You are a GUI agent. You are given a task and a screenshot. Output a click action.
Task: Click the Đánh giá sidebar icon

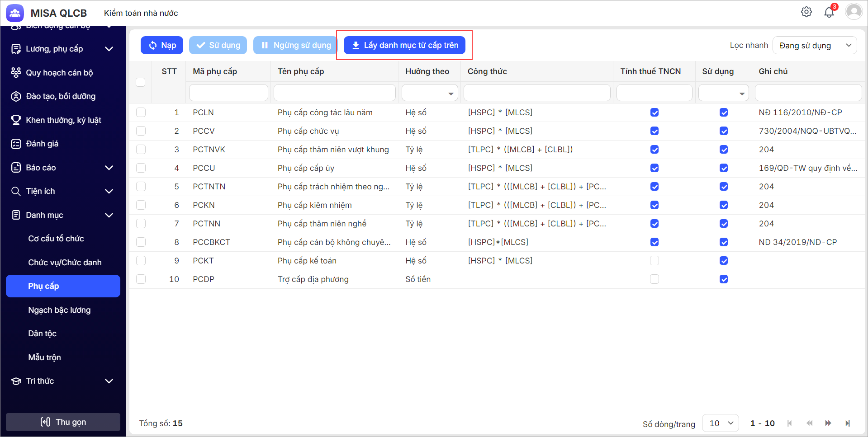coord(16,144)
